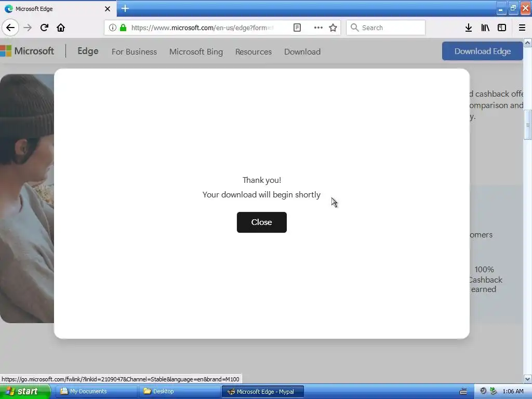Show site information icon in address bar
532x399 pixels.
tap(113, 28)
